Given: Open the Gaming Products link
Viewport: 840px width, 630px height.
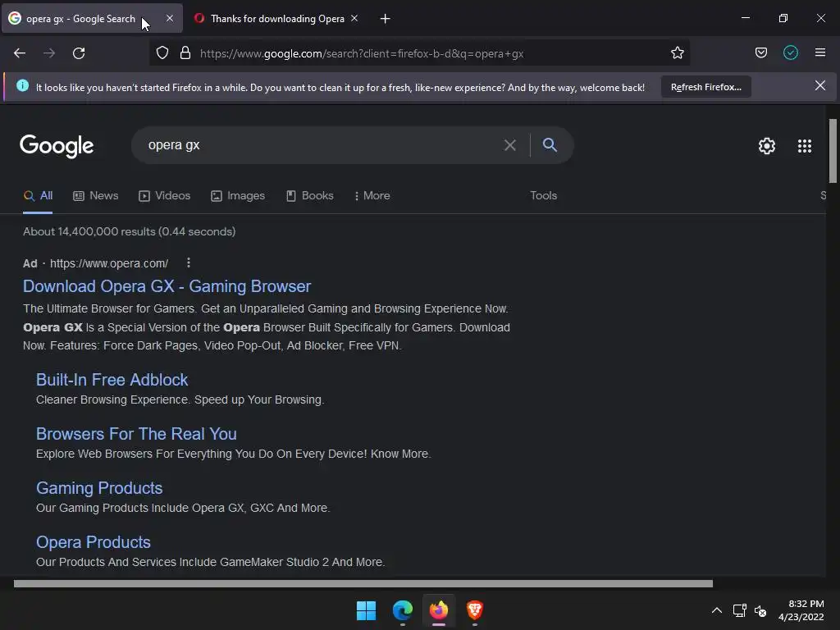Looking at the screenshot, I should tap(99, 488).
